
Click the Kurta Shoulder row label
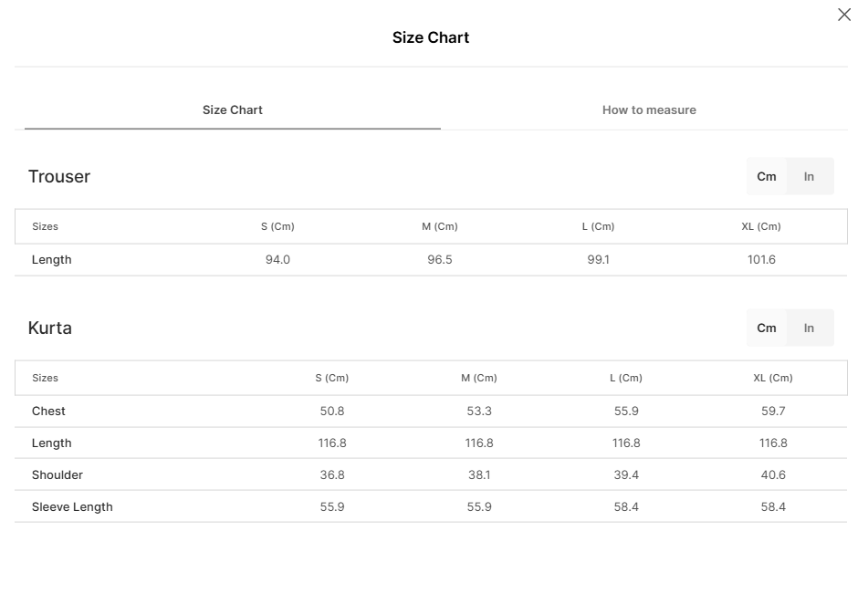pyautogui.click(x=58, y=474)
